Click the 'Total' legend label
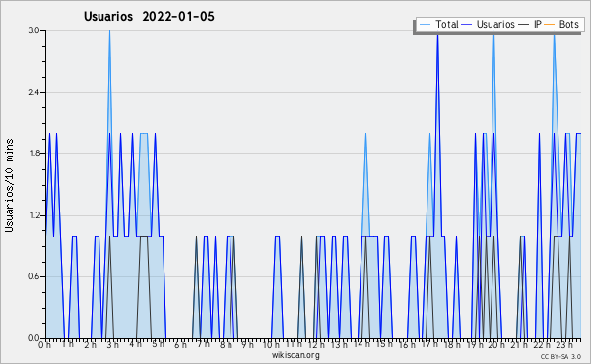Viewport: 591px width, 364px height. pos(446,24)
